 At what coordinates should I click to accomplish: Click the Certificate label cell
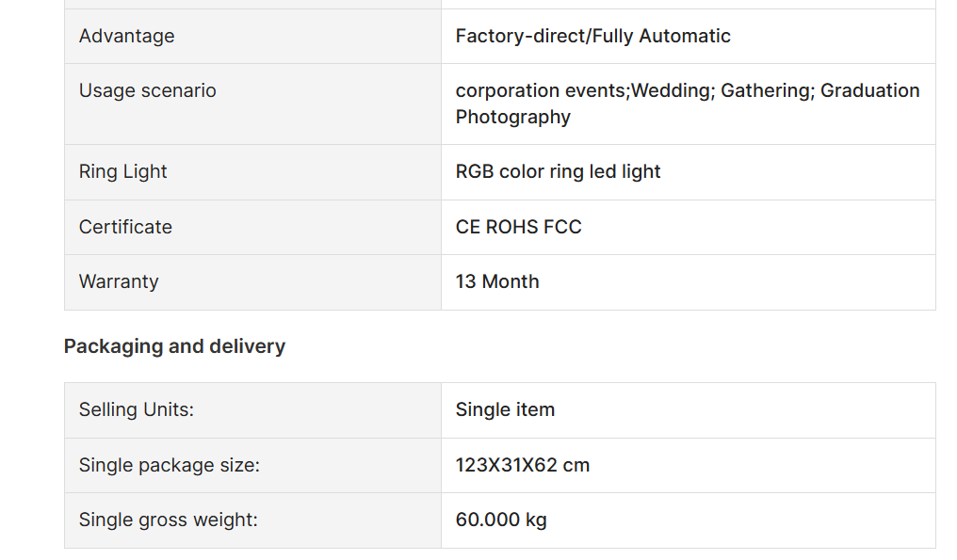252,227
